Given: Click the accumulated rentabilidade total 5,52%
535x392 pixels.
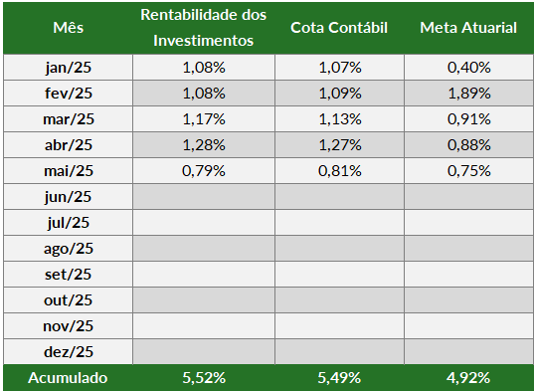Looking at the screenshot, I should click(204, 378).
